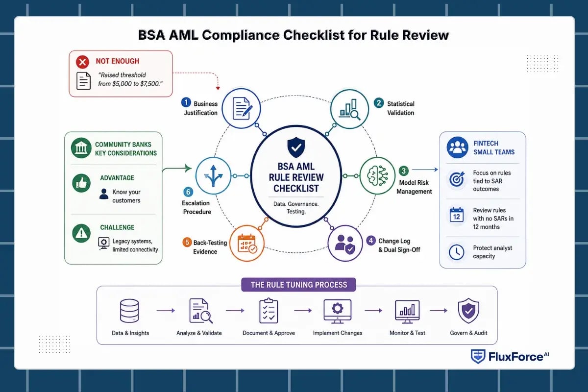
Task: Click the NOT ENOUGH heading
Action: pos(117,61)
